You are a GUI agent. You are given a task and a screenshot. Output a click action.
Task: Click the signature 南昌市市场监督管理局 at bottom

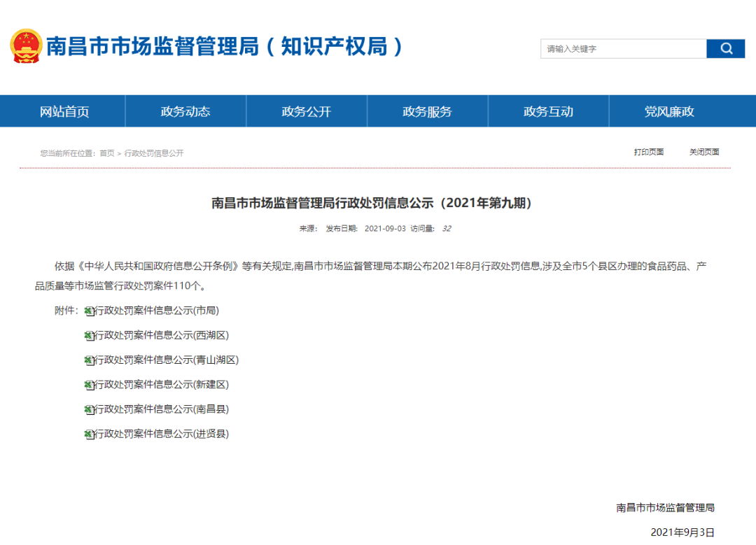(x=666, y=507)
